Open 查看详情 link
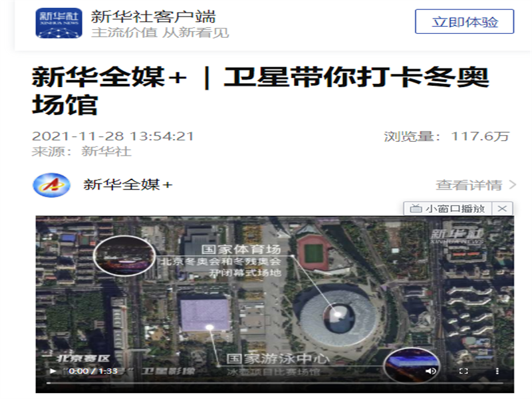The height and width of the screenshot is (399, 532). click(x=469, y=186)
